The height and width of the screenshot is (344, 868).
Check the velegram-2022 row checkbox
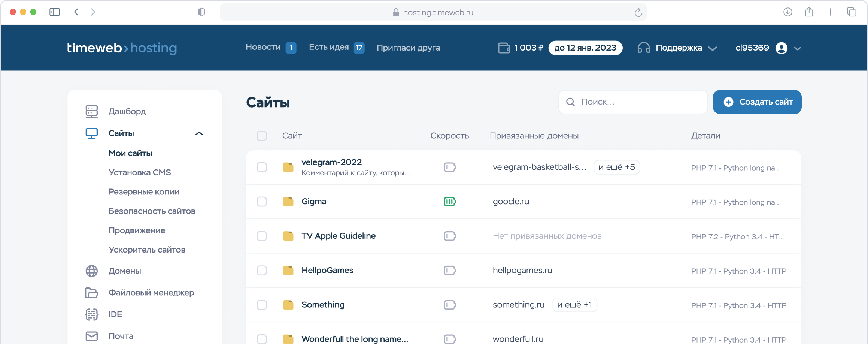pyautogui.click(x=262, y=167)
